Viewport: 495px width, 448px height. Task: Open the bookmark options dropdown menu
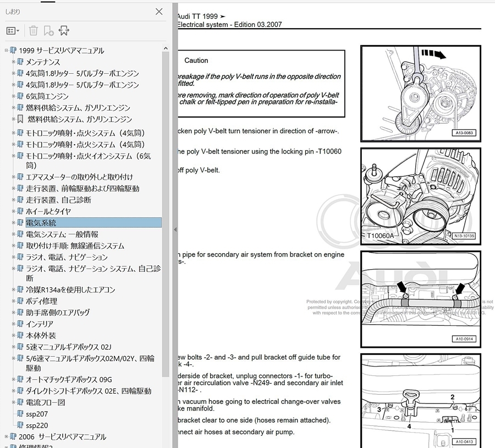(x=13, y=31)
